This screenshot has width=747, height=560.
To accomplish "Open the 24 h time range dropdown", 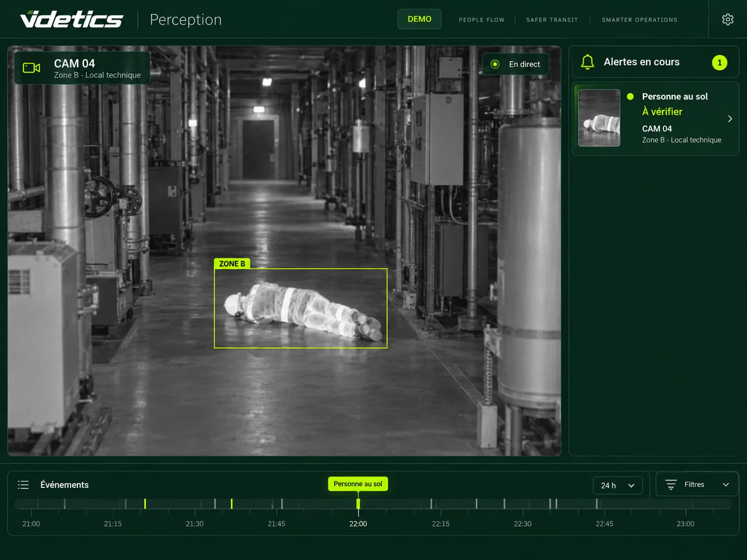I will [x=618, y=486].
